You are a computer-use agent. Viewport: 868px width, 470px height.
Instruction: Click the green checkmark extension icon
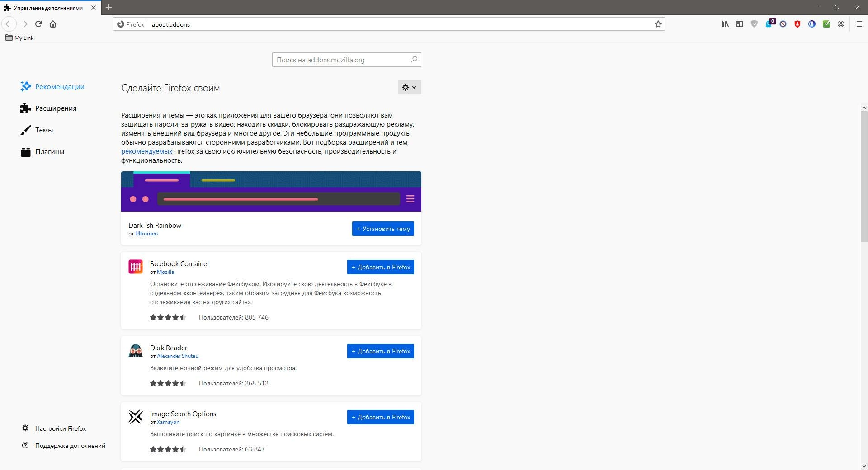(x=826, y=24)
